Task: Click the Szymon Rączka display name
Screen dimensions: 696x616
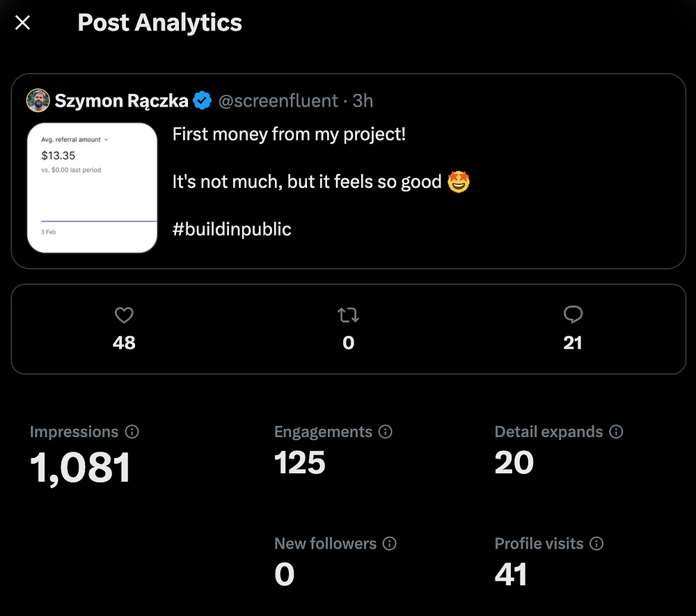Action: pyautogui.click(x=121, y=101)
